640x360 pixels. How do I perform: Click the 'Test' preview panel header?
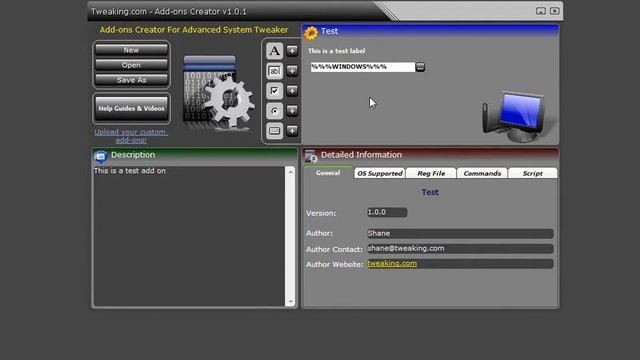430,31
